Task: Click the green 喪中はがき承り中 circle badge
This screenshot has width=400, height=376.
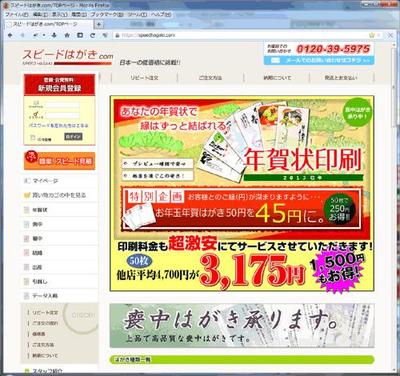Action: click(x=357, y=113)
